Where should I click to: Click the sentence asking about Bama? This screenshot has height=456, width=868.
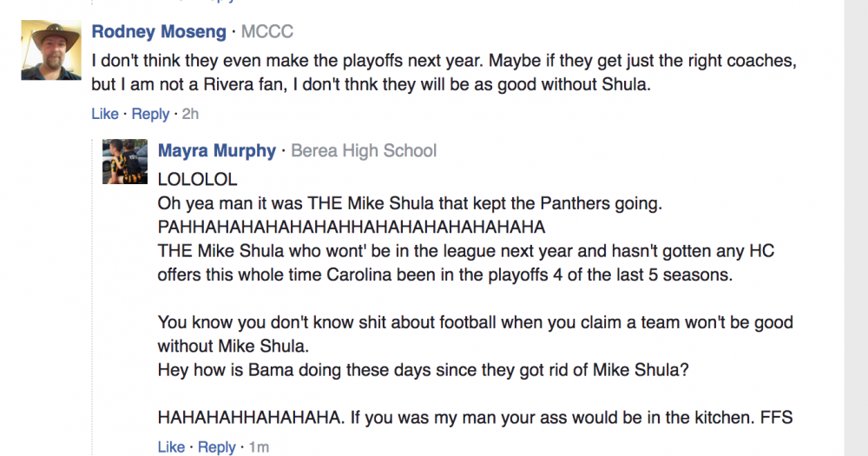coord(423,369)
